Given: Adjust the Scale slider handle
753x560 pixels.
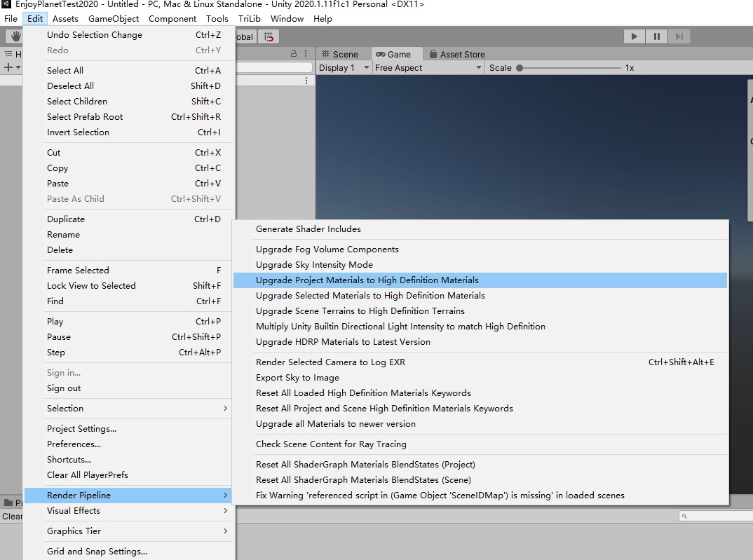Looking at the screenshot, I should click(x=519, y=68).
